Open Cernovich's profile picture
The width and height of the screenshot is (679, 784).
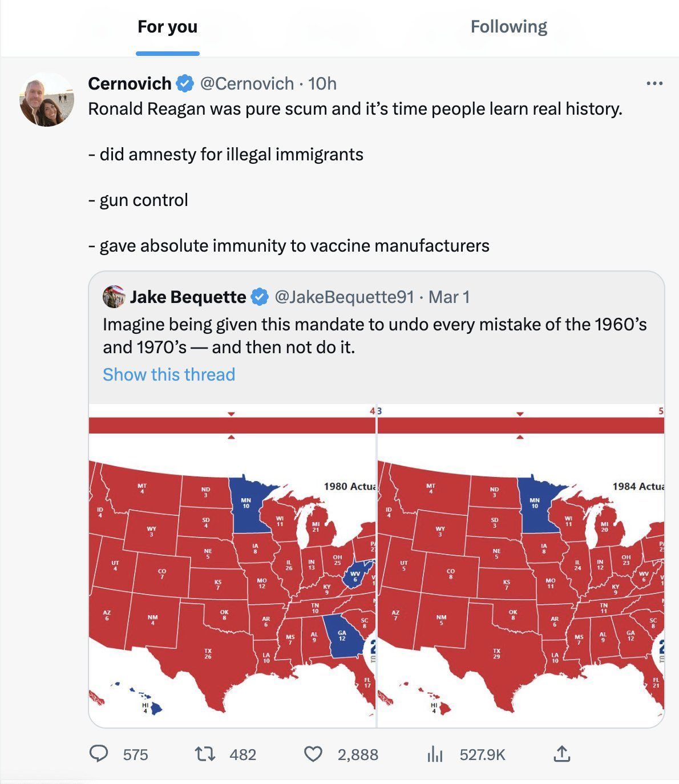[47, 99]
